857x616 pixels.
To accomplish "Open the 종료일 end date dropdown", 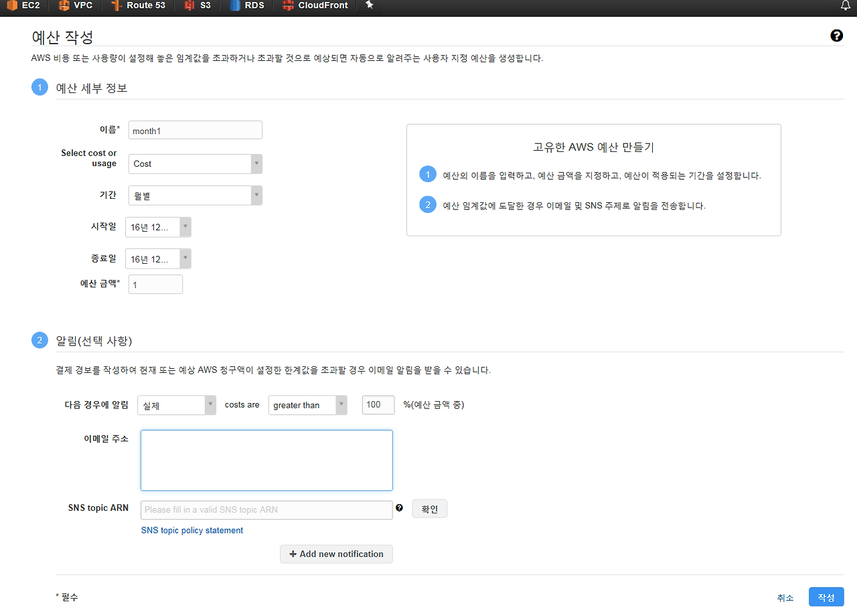I will (158, 259).
